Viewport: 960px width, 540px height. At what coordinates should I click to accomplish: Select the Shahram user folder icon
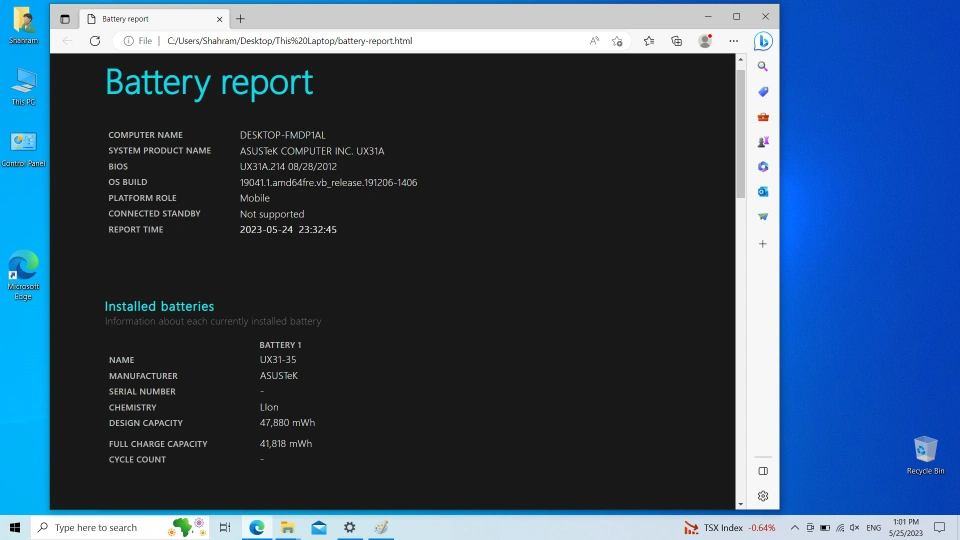[23, 25]
